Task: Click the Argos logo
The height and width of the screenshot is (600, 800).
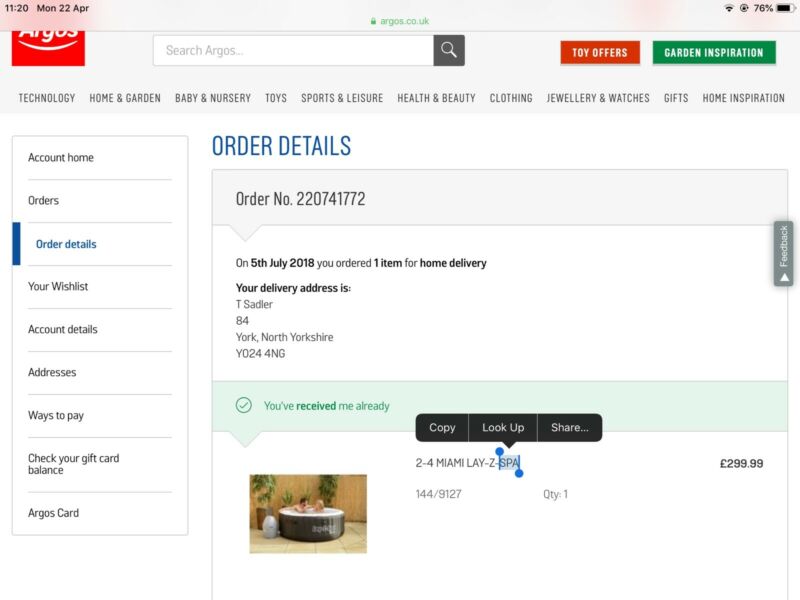Action: 48,48
